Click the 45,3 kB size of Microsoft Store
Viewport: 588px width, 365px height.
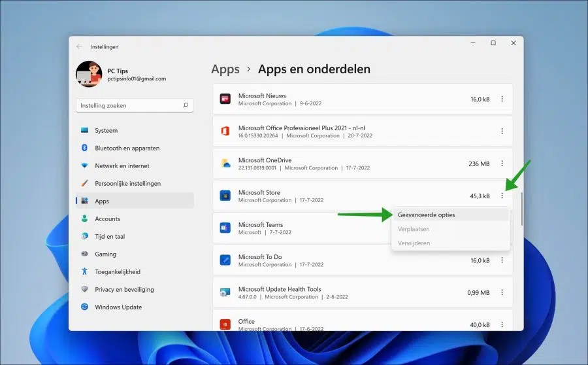tap(480, 196)
